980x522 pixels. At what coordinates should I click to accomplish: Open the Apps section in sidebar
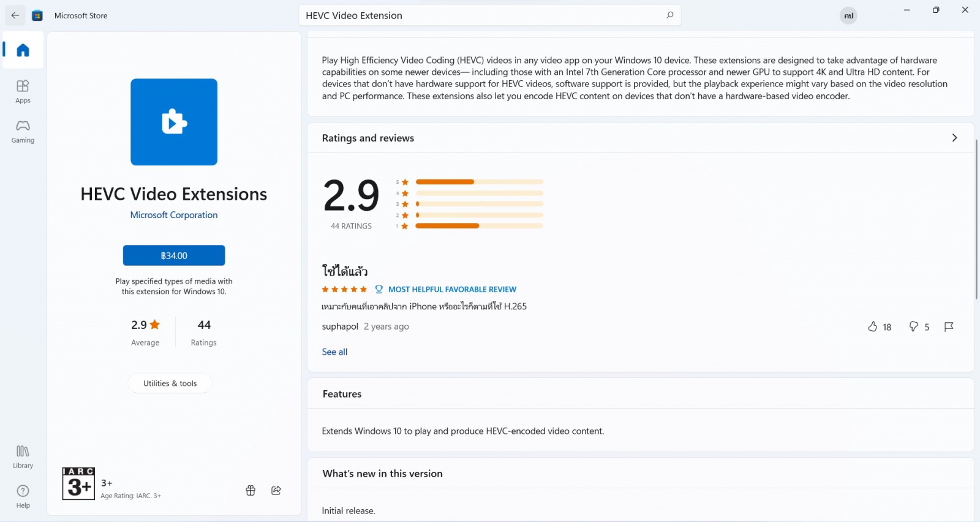pos(23,91)
